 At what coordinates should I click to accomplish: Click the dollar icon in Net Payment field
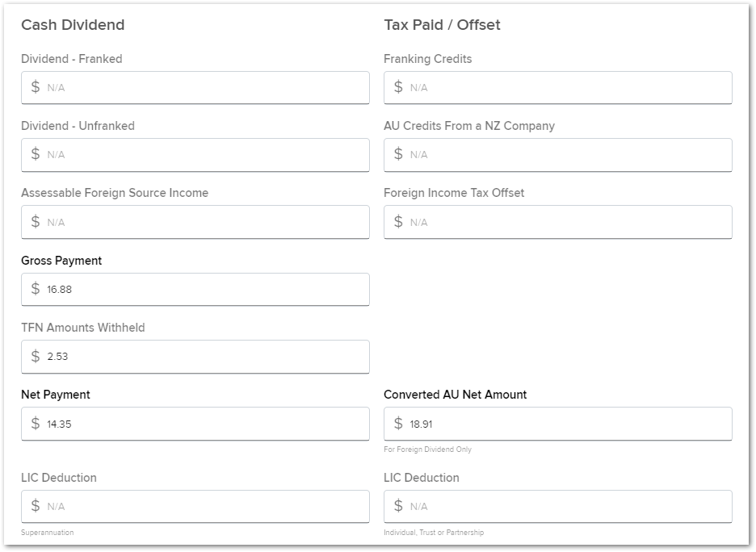[36, 424]
